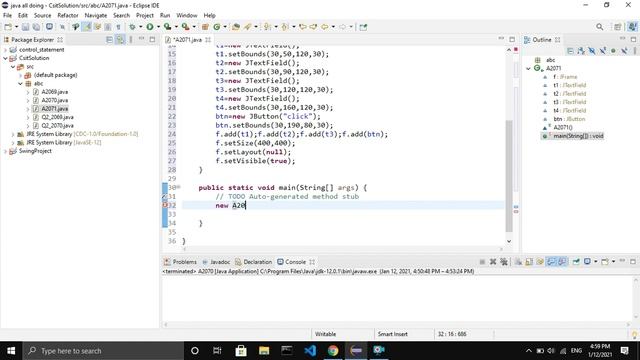Toggle Hide Non-Public Members in Outline
Viewport: 640px width, 360px height.
coord(613,51)
